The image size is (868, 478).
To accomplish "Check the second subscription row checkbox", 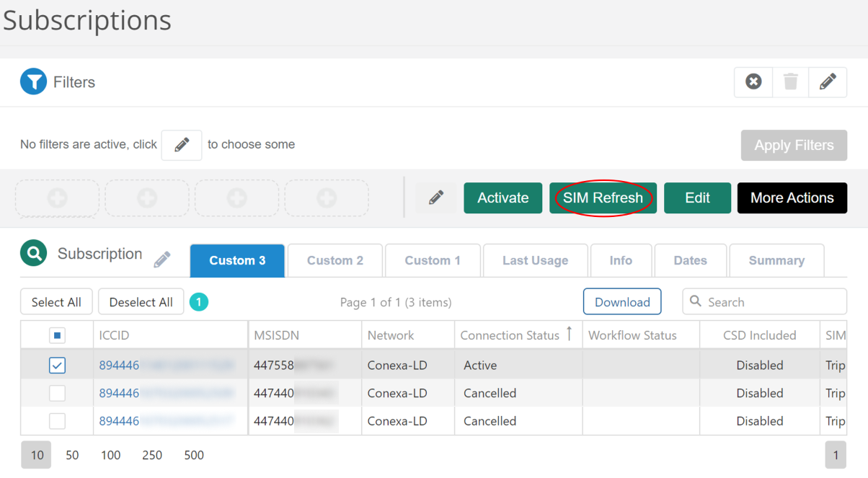I will click(57, 393).
